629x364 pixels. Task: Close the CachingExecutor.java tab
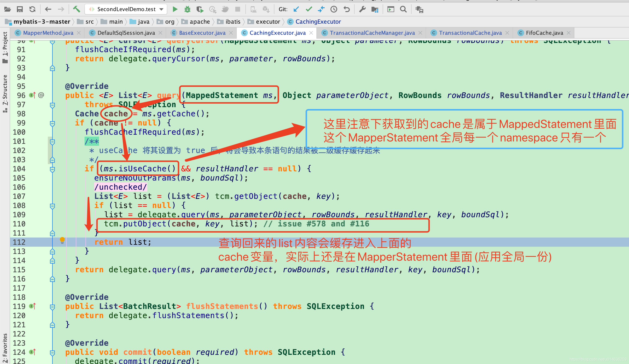311,33
